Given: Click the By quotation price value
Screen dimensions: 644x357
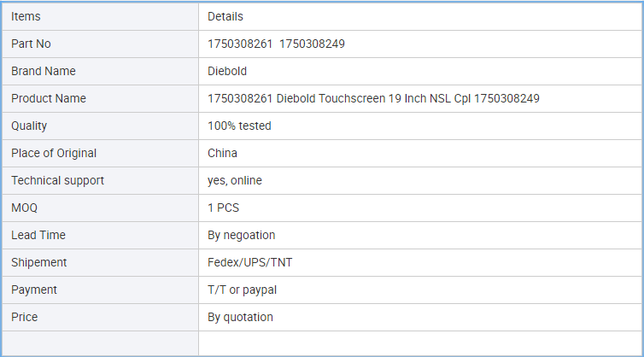Looking at the screenshot, I should tap(240, 317).
